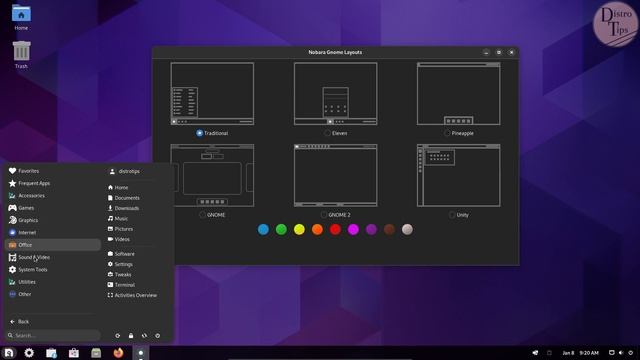Click the running Nobara Layouts taskbar item
This screenshot has width=640, height=360.
[141, 353]
